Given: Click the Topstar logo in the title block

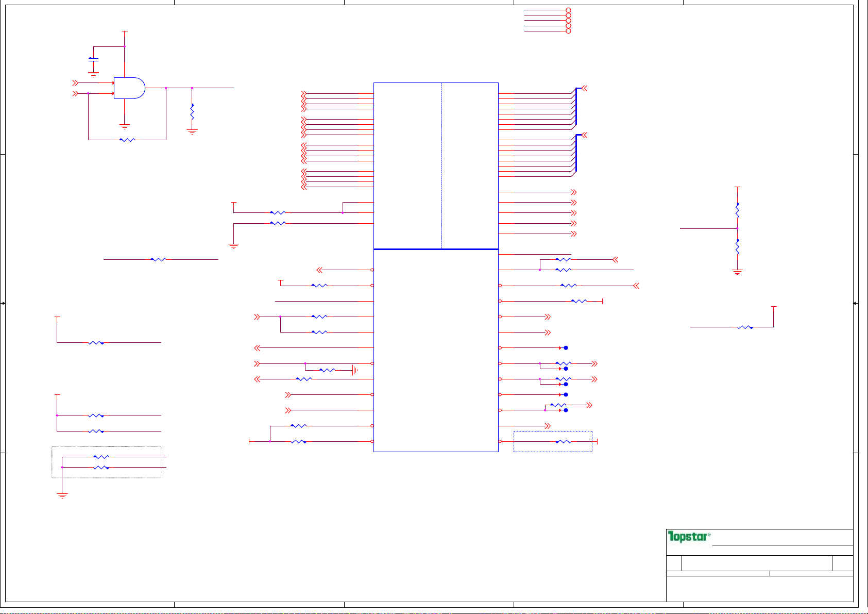Looking at the screenshot, I should point(689,537).
